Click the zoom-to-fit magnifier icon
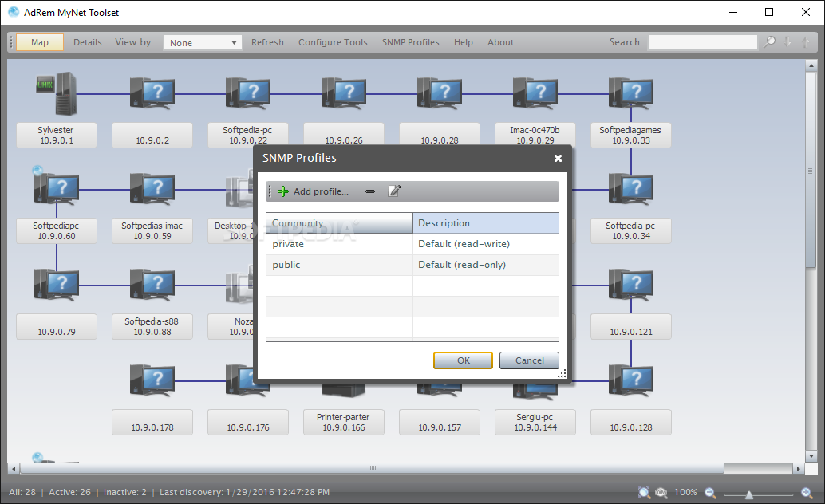The height and width of the screenshot is (504, 825). [644, 492]
